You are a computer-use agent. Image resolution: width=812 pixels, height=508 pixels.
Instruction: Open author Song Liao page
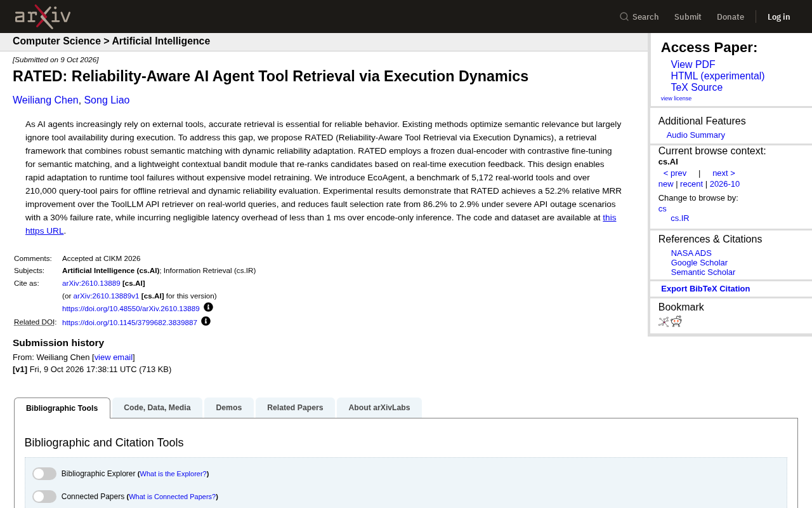point(107,100)
